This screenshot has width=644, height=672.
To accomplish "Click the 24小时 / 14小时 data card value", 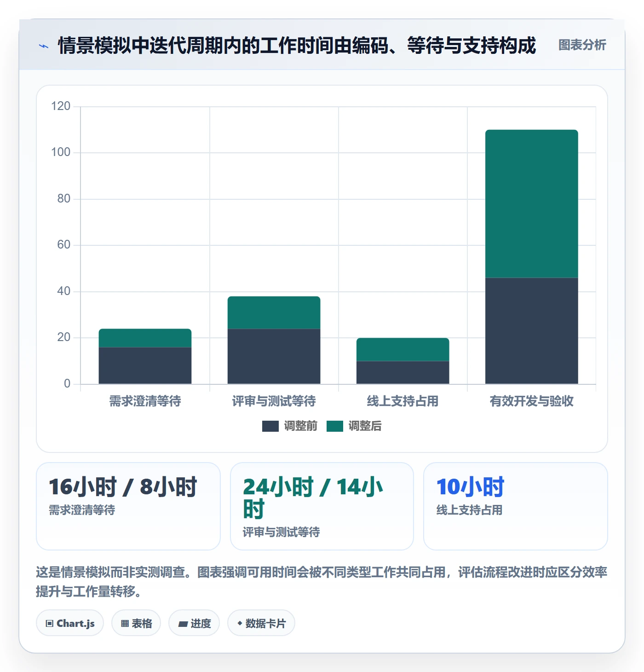I will (x=313, y=498).
